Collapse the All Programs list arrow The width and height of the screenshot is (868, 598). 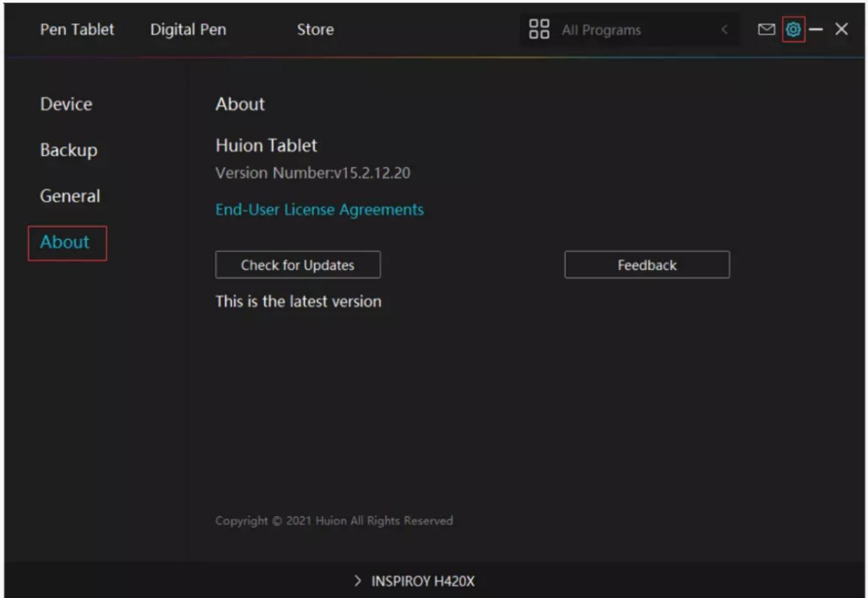coord(725,29)
